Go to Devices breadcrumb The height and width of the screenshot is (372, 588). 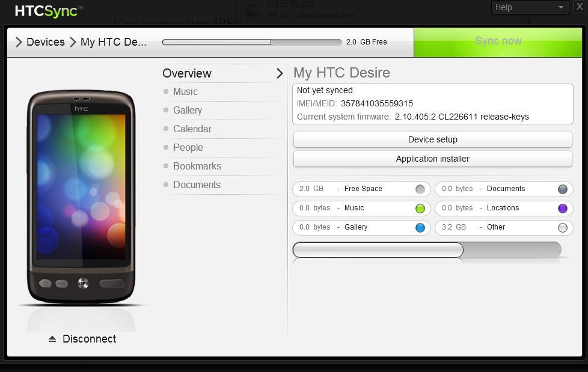45,42
